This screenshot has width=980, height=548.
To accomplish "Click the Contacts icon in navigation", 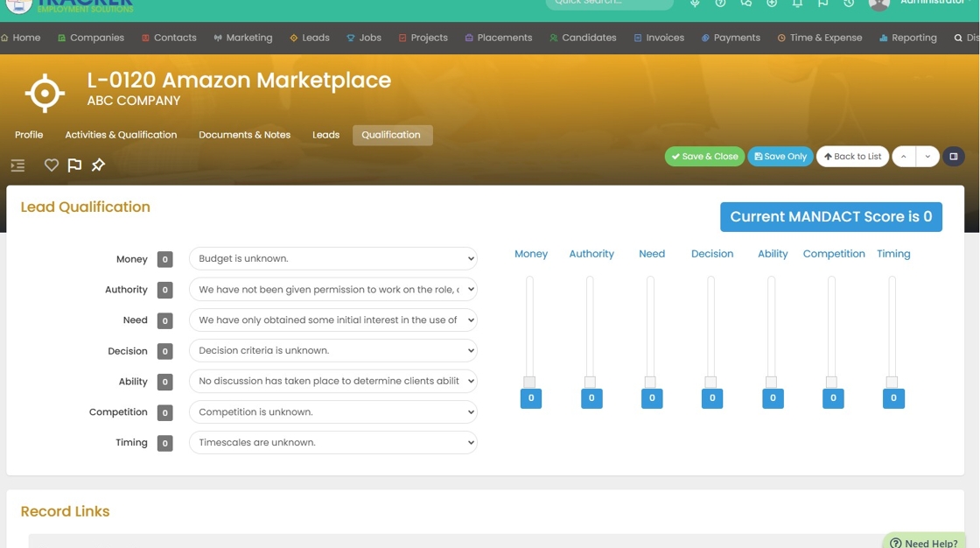I will click(145, 38).
